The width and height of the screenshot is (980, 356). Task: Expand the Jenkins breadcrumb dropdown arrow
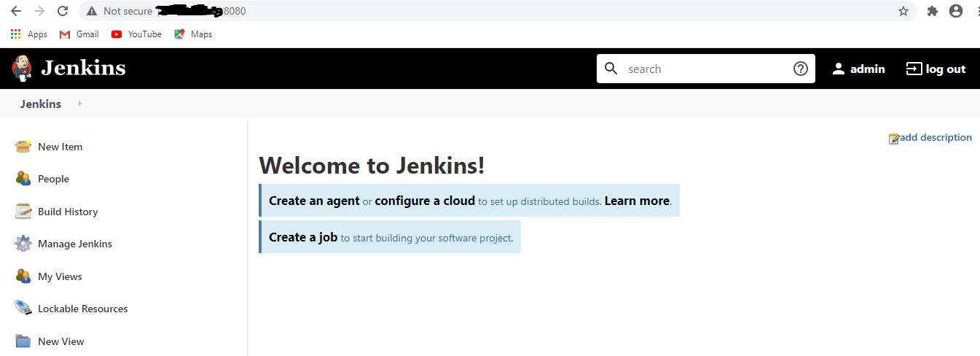pos(79,104)
